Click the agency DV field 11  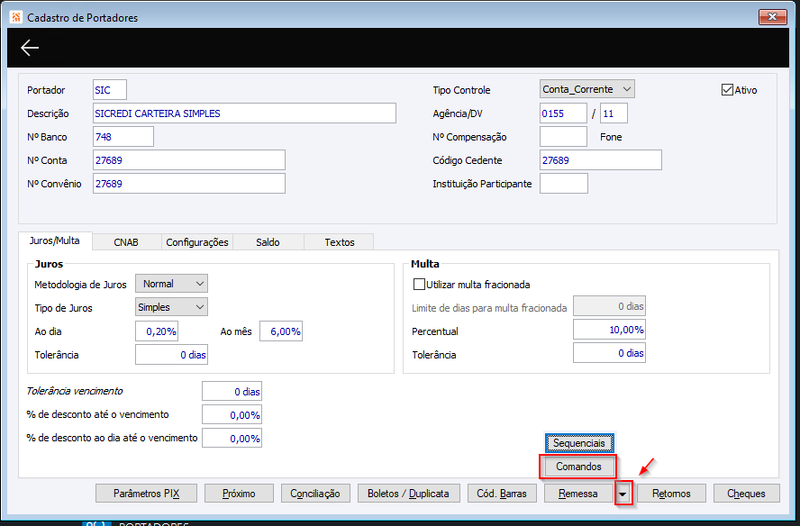coord(614,113)
